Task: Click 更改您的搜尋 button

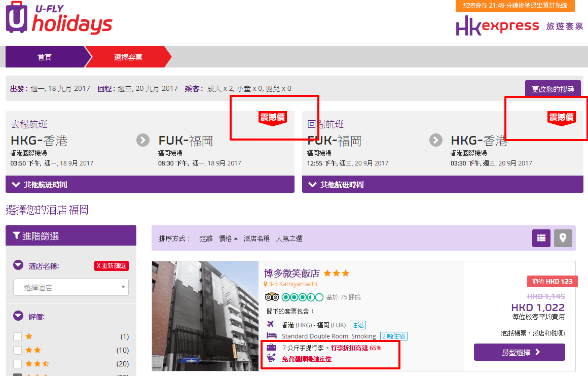Action: [x=553, y=89]
